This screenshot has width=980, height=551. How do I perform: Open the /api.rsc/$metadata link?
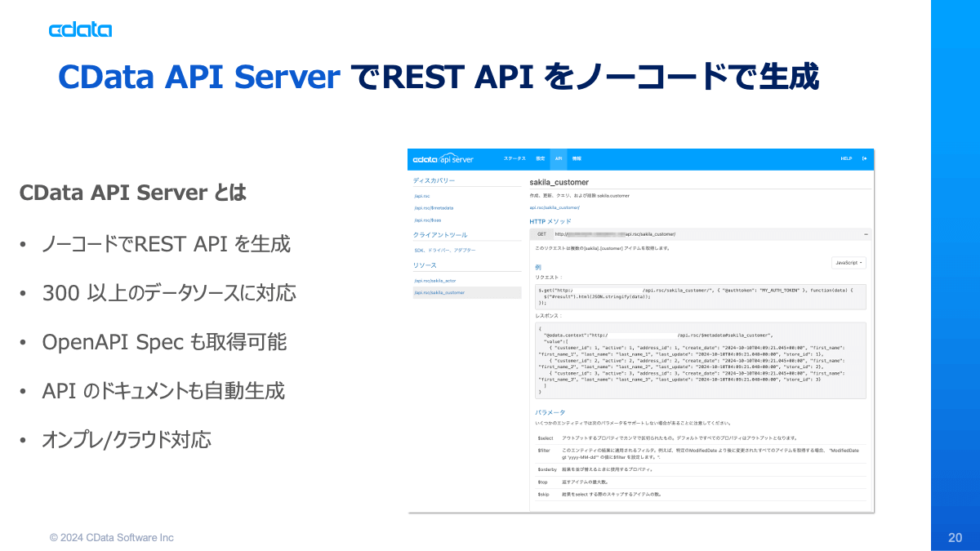pyautogui.click(x=434, y=208)
